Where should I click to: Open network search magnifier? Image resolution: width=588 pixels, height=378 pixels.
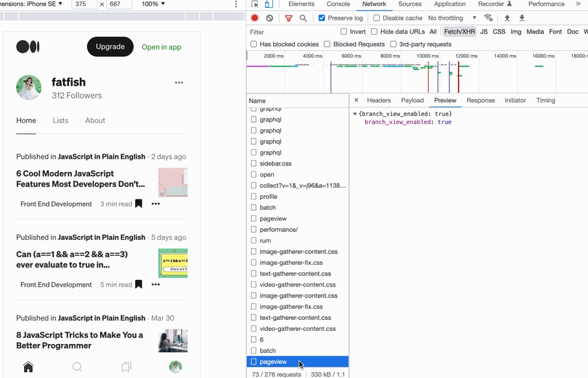303,18
